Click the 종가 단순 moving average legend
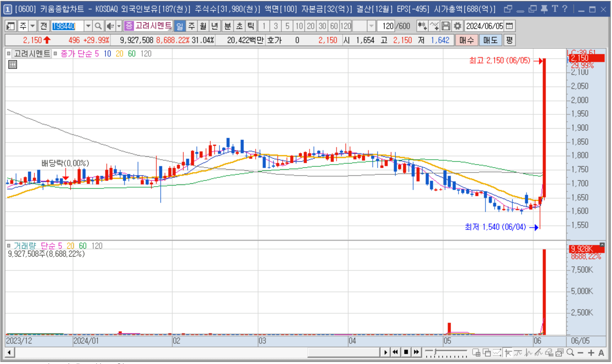This screenshot has width=612, height=364. [80, 53]
